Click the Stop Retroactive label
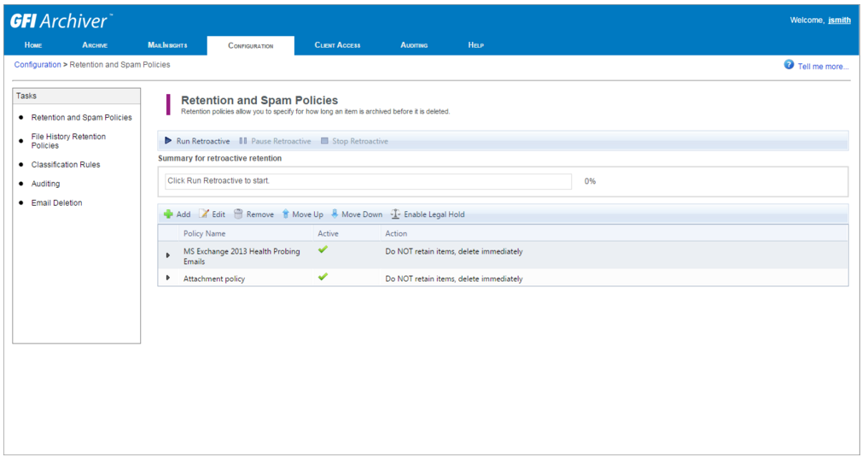The image size is (868, 463). click(360, 141)
